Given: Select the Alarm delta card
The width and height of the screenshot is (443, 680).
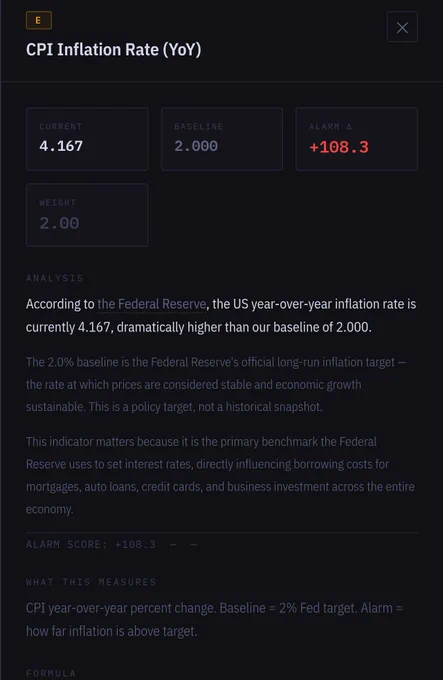Looking at the screenshot, I should (357, 139).
